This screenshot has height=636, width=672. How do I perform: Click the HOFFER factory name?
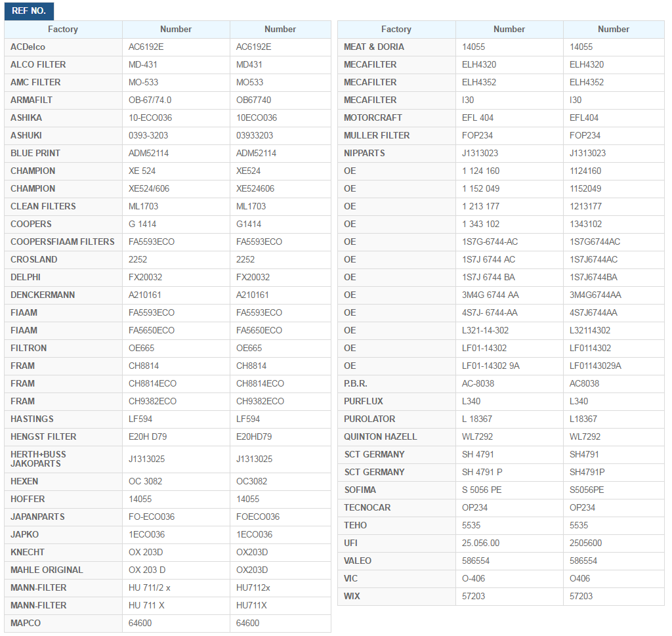[28, 499]
